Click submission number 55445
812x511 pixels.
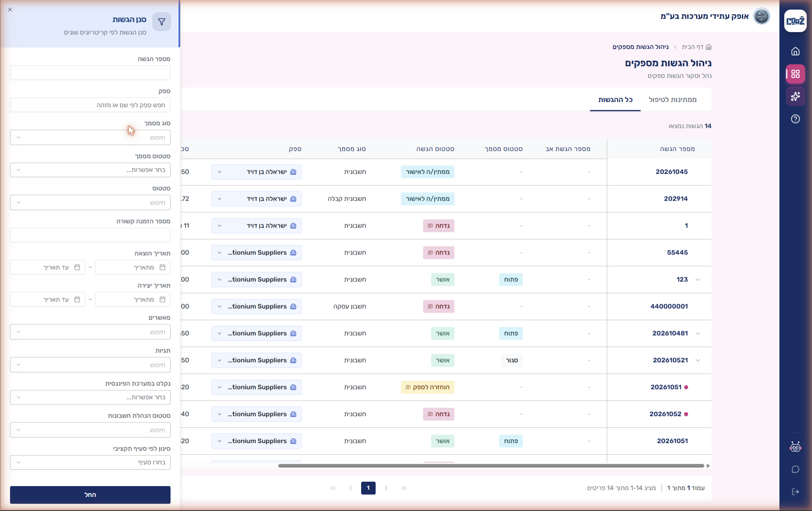coord(677,253)
